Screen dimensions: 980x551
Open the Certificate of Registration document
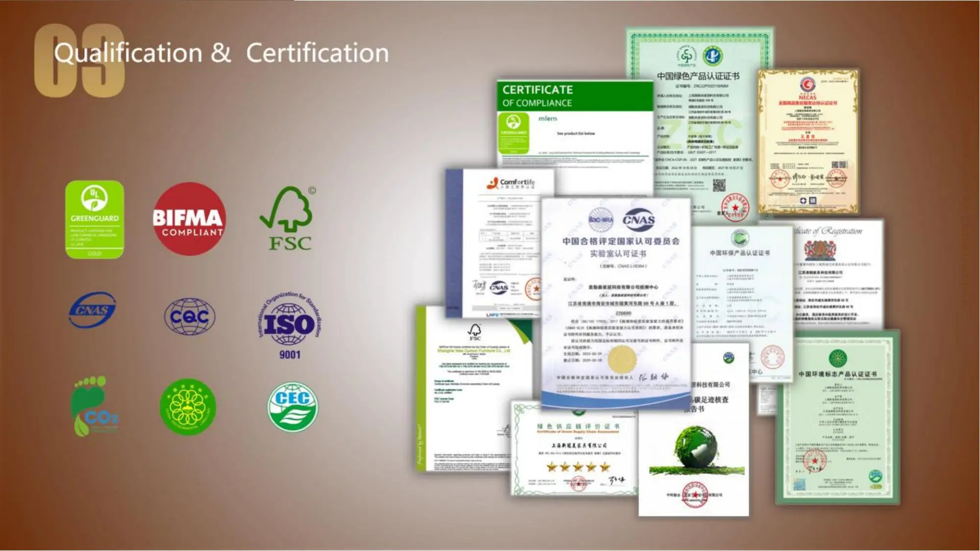click(838, 274)
